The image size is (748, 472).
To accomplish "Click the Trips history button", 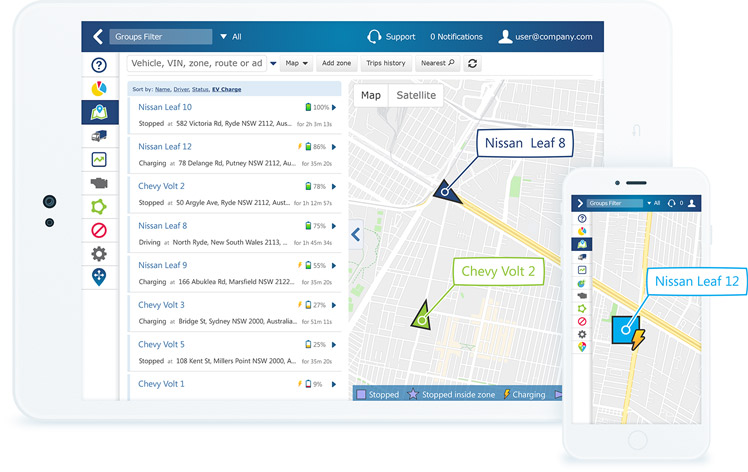I will (385, 63).
